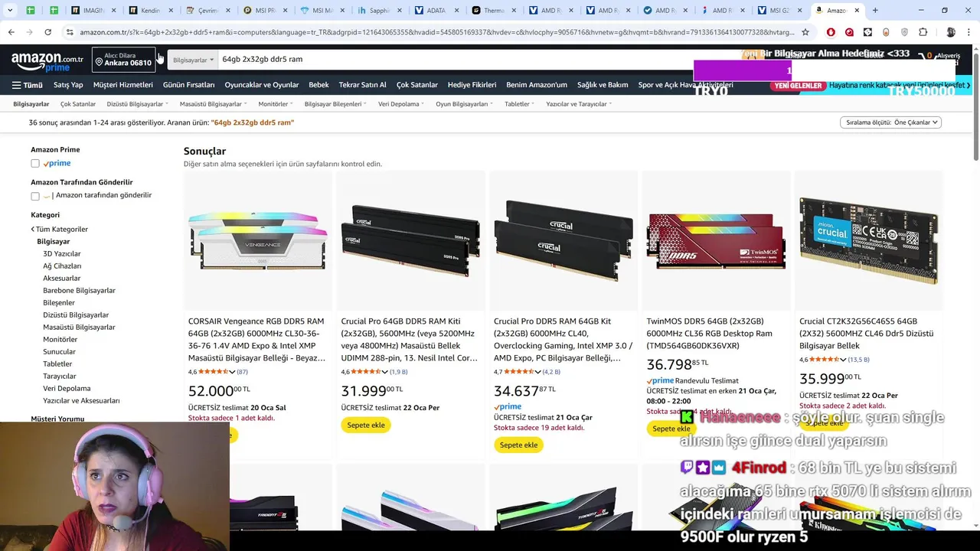980x551 pixels.
Task: Open the Bilgisayarlar search category dropdown
Action: pos(193,60)
